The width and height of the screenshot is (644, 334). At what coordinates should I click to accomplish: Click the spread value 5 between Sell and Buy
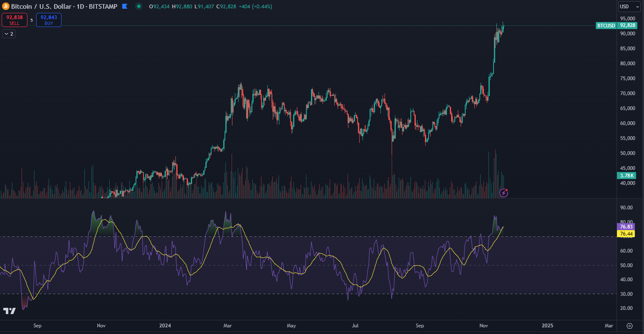tap(32, 20)
